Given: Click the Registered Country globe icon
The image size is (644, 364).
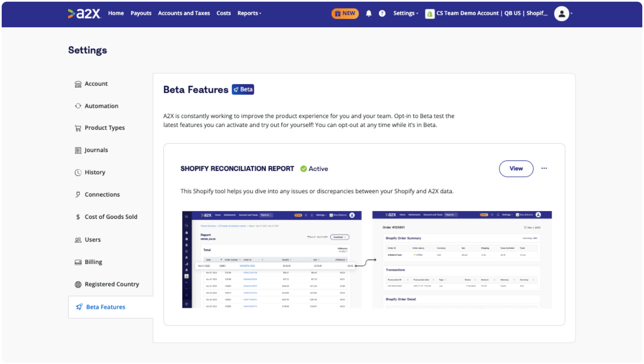Looking at the screenshot, I should tap(78, 284).
